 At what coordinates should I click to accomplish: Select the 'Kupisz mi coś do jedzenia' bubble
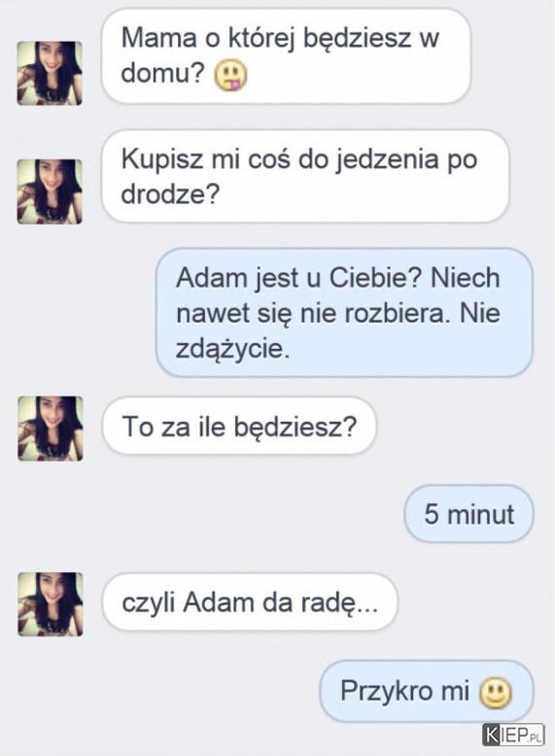click(305, 176)
